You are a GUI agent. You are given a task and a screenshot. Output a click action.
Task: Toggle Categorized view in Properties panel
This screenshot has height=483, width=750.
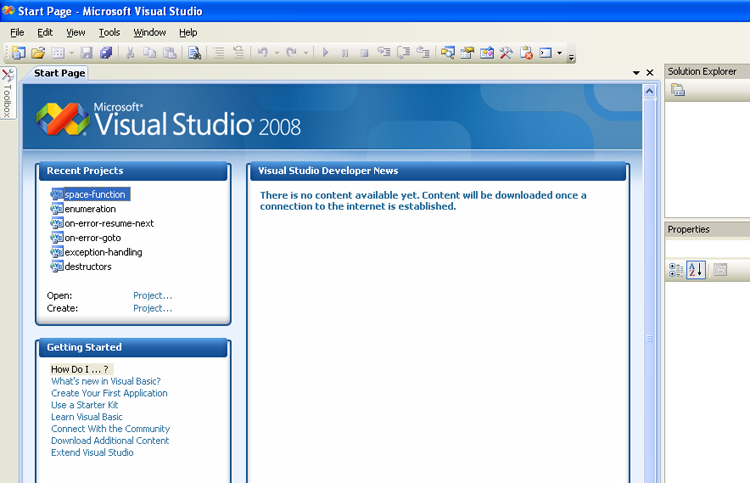coord(675,270)
